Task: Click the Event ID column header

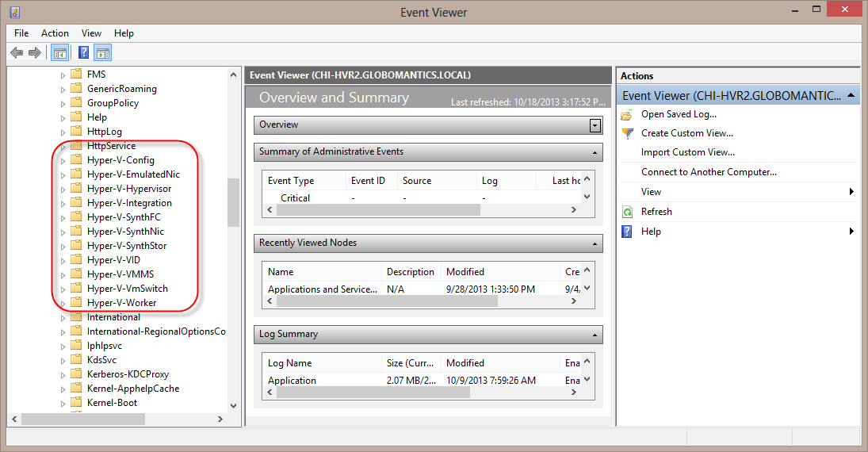Action: (x=368, y=181)
